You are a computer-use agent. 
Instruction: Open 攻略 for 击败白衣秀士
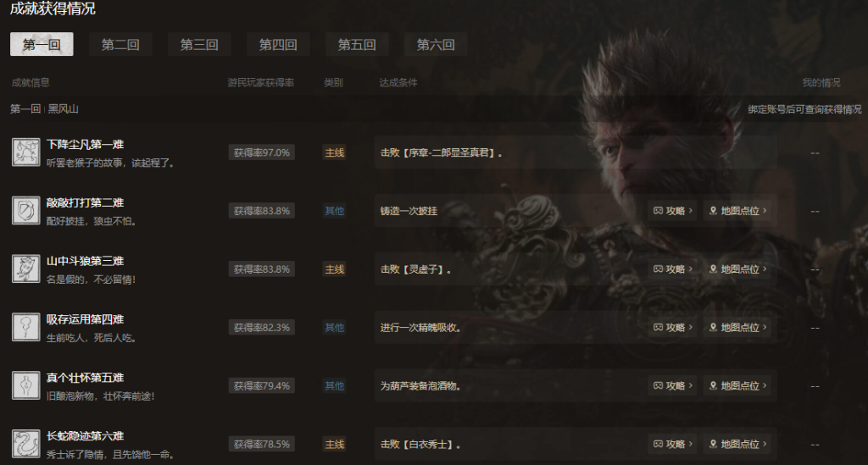click(672, 444)
